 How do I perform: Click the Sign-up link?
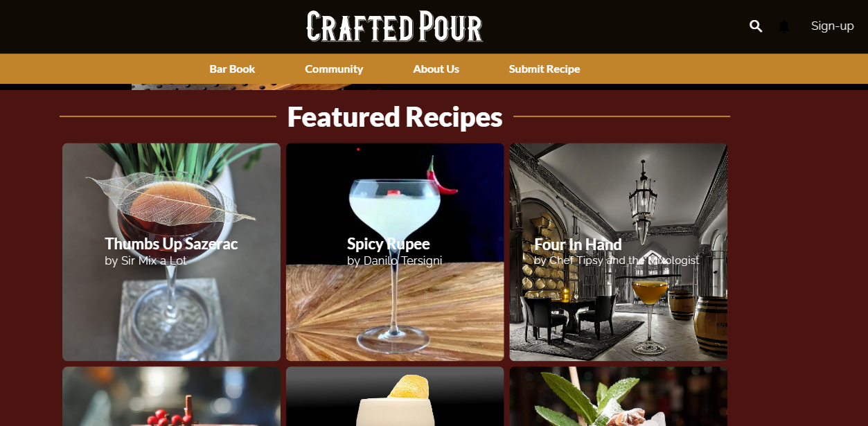click(833, 26)
